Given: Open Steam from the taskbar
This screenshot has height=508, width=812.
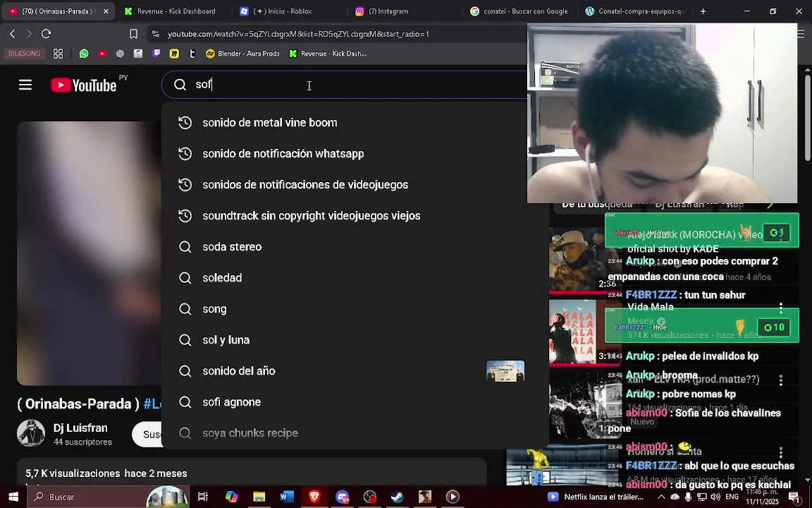Looking at the screenshot, I should coord(398,497).
